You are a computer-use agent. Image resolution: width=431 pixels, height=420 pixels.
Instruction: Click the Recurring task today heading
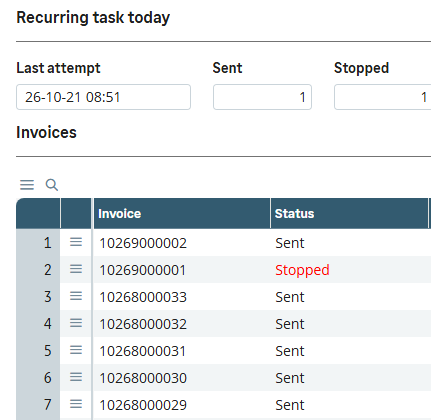coord(93,18)
